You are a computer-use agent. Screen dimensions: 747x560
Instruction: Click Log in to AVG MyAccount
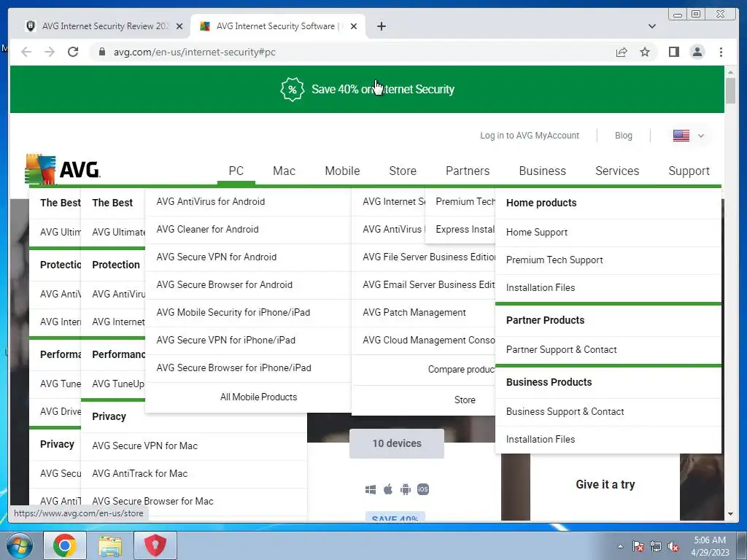pyautogui.click(x=530, y=136)
